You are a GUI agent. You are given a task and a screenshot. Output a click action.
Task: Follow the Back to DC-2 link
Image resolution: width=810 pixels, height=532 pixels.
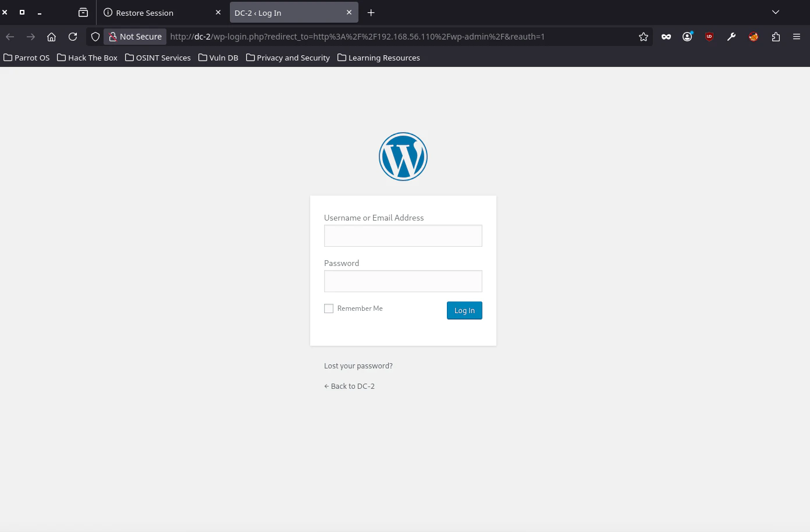349,386
